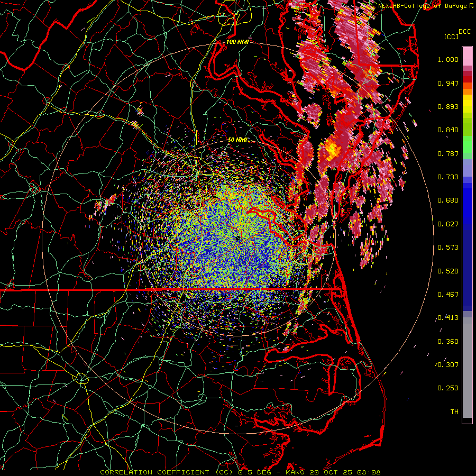Click the TH threshold label on scale
The height and width of the screenshot is (476, 476).
coord(454,412)
